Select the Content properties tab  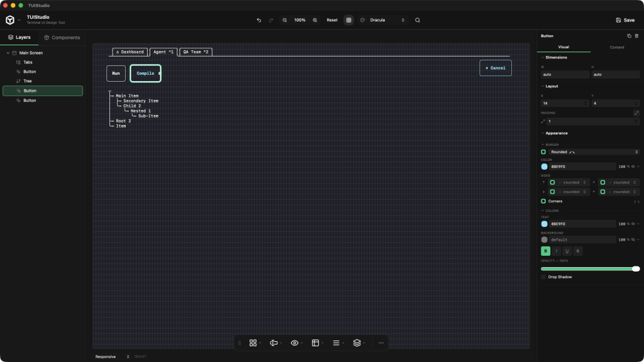point(617,47)
